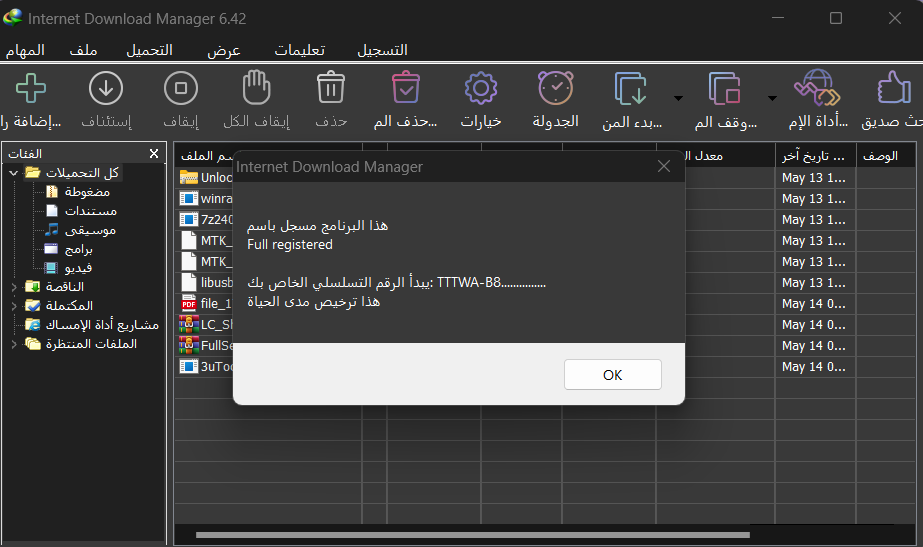Select the برامج category
The width and height of the screenshot is (923, 547).
click(78, 249)
